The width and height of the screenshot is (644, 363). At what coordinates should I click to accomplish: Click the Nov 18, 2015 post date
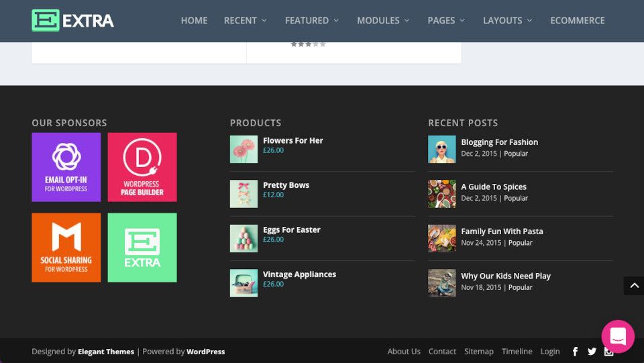coord(481,287)
